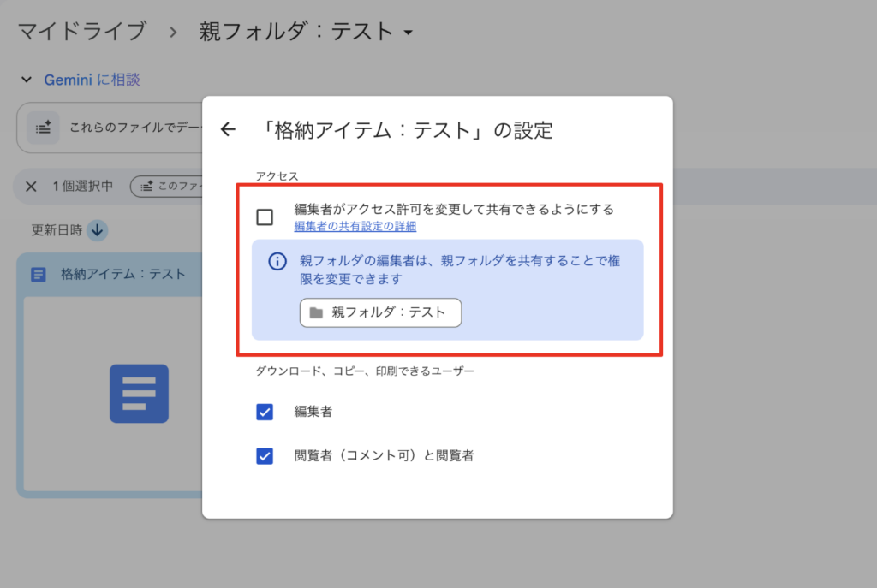Viewport: 877px width, 588px height.
Task: Click the Gemini に相談 link text
Action: [x=92, y=80]
